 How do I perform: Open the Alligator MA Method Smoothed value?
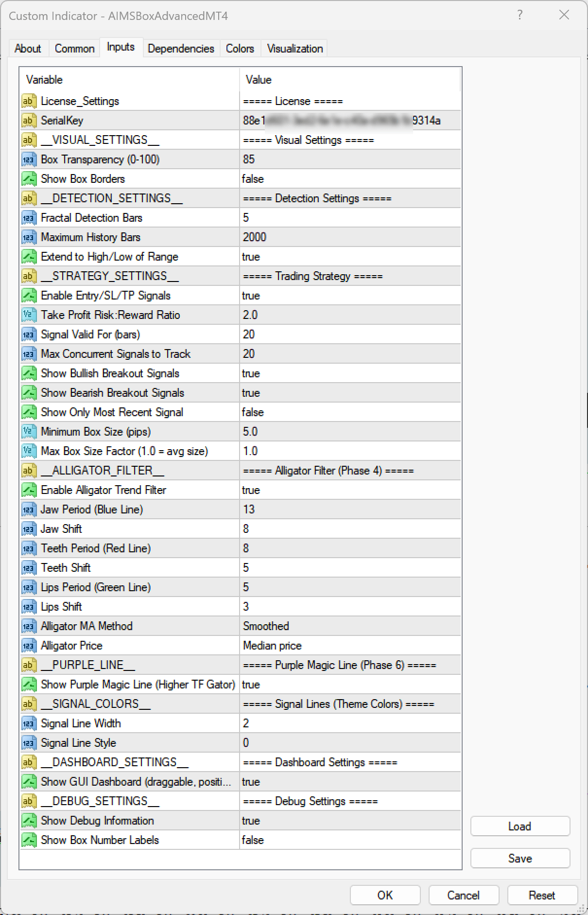350,626
